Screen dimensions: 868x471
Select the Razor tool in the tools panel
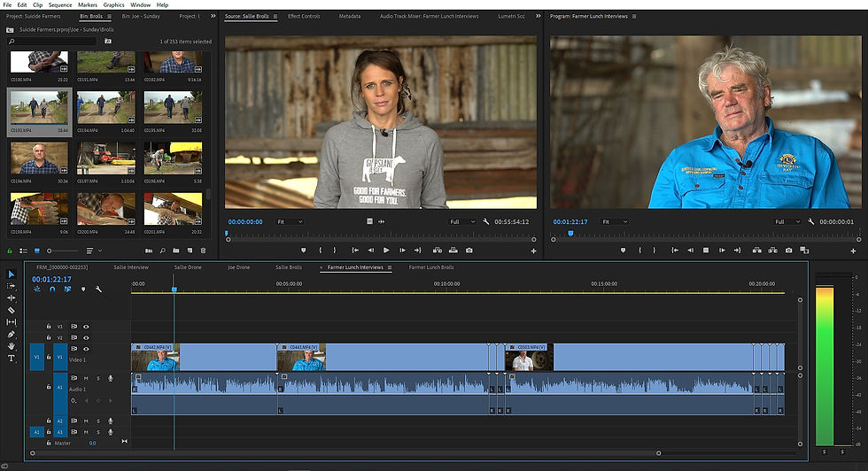[12, 311]
